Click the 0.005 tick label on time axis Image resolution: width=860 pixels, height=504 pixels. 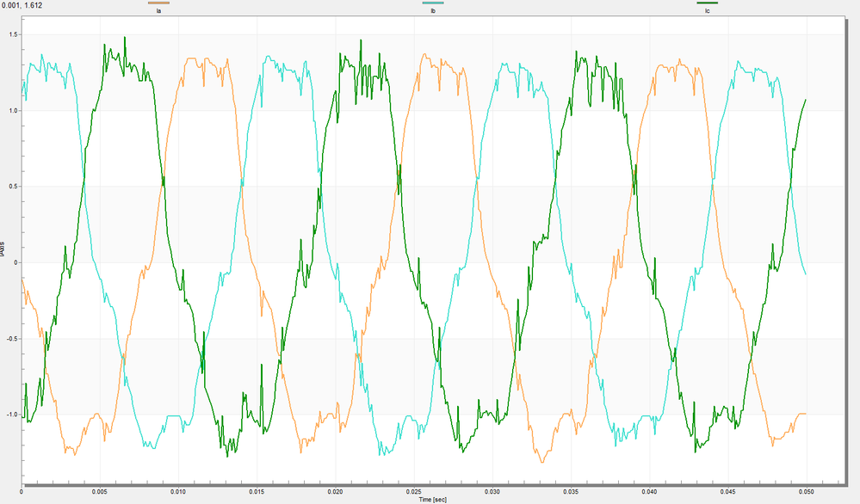[x=100, y=492]
